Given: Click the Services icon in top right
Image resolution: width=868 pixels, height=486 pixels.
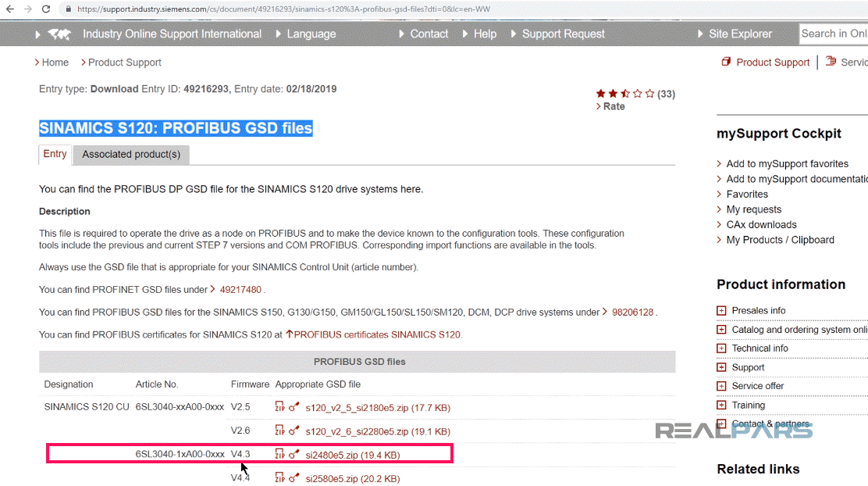Looking at the screenshot, I should pyautogui.click(x=831, y=62).
